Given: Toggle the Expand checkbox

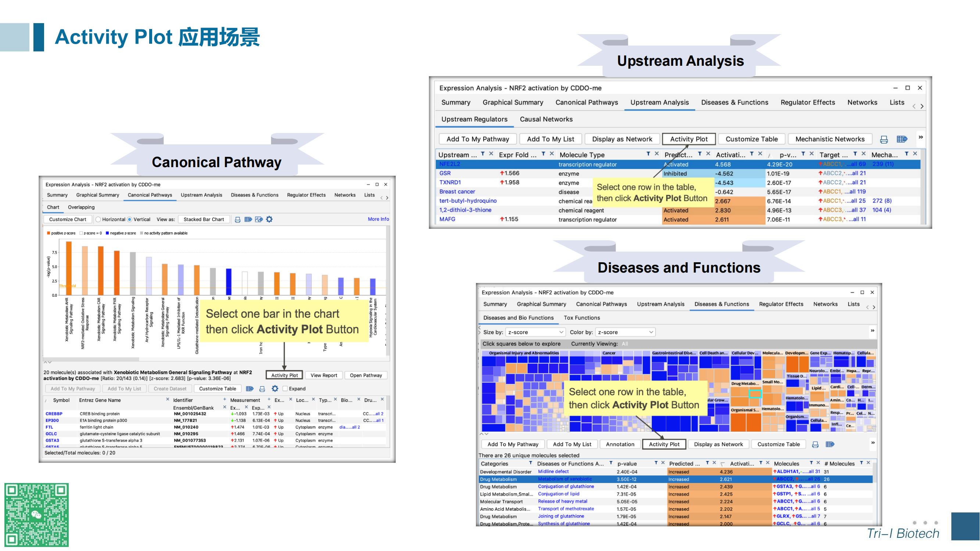Looking at the screenshot, I should [x=285, y=389].
